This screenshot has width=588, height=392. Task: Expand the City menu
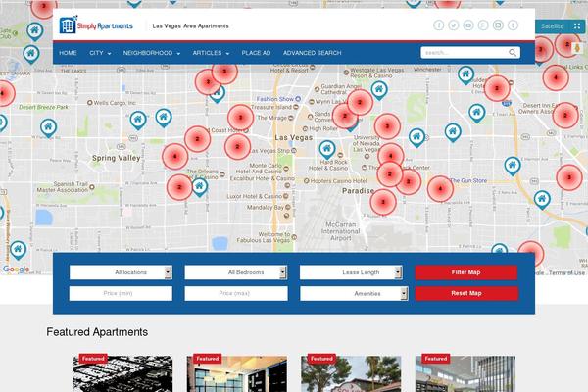click(100, 53)
